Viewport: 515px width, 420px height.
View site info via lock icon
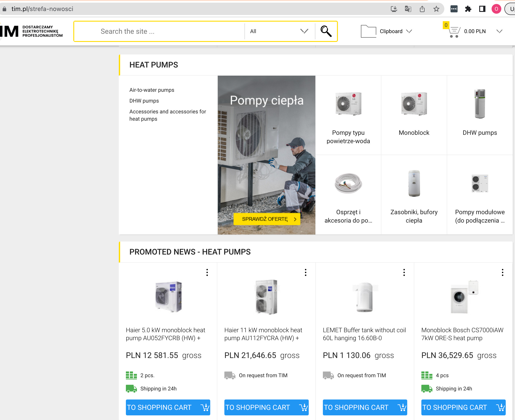pyautogui.click(x=4, y=9)
